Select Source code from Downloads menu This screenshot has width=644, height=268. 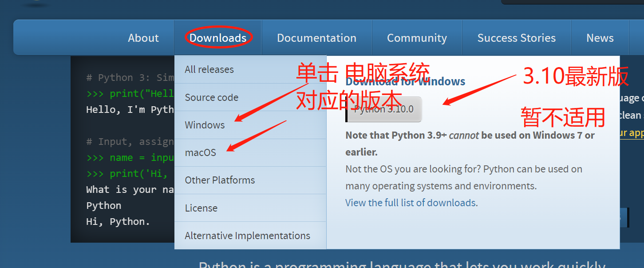pyautogui.click(x=250, y=97)
